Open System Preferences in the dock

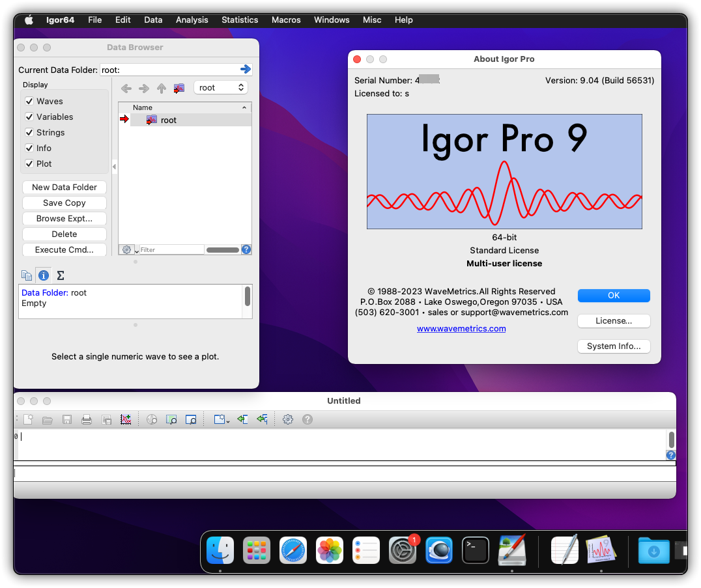[x=403, y=550]
